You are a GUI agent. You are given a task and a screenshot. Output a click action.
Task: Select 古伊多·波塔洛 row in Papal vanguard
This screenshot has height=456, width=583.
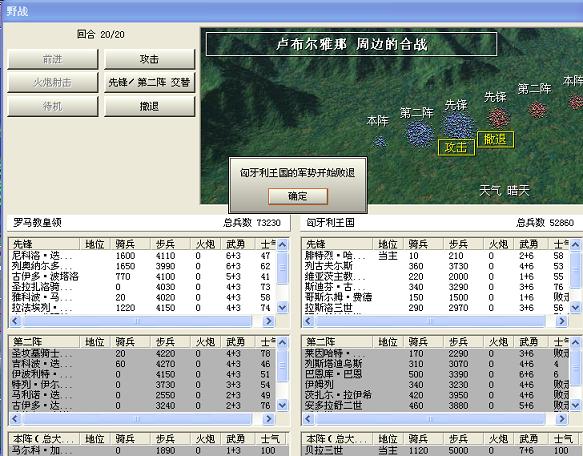(x=142, y=276)
